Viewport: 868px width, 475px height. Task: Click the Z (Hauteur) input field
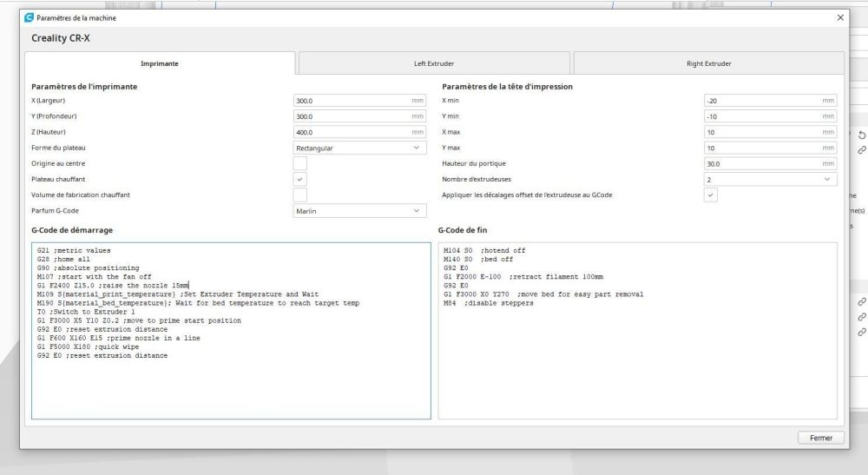click(x=359, y=132)
